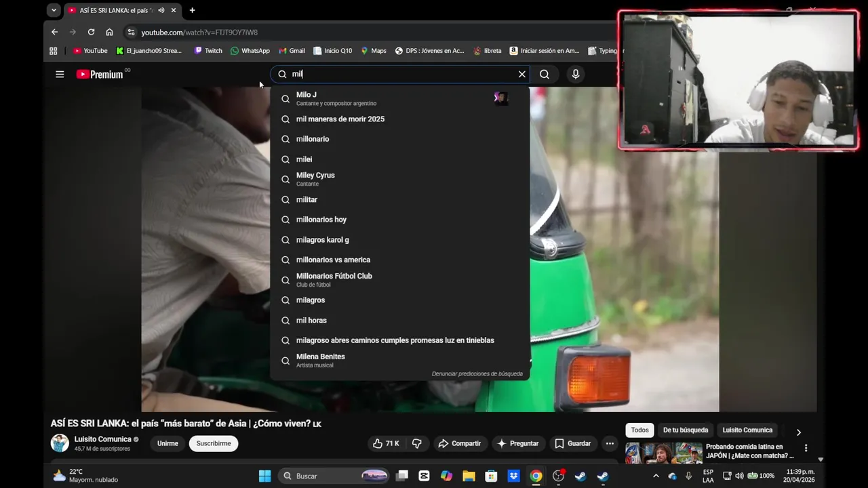Select the Todos filter chip
This screenshot has width=868, height=488.
coord(639,430)
